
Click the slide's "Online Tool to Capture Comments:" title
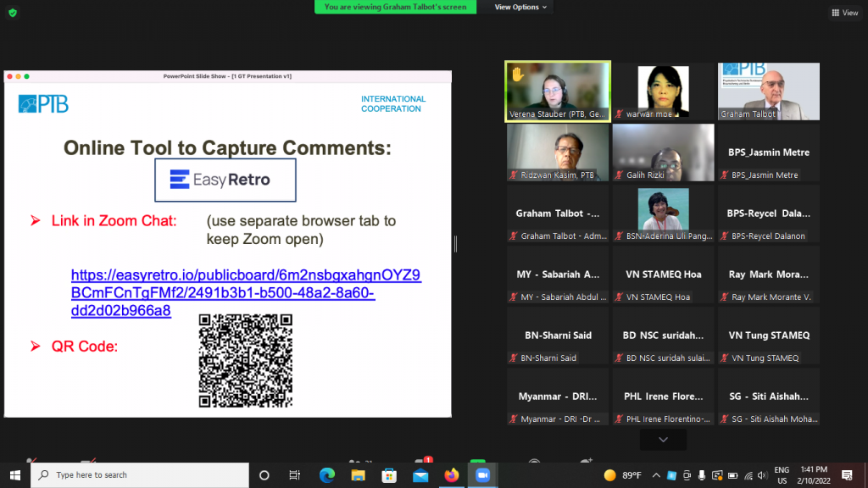tap(227, 147)
